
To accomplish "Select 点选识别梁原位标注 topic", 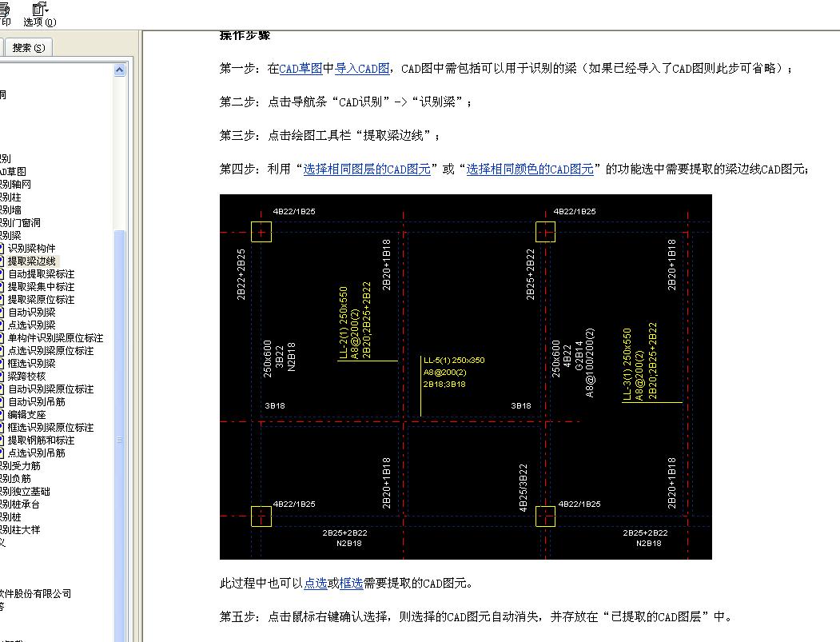I will click(50, 350).
